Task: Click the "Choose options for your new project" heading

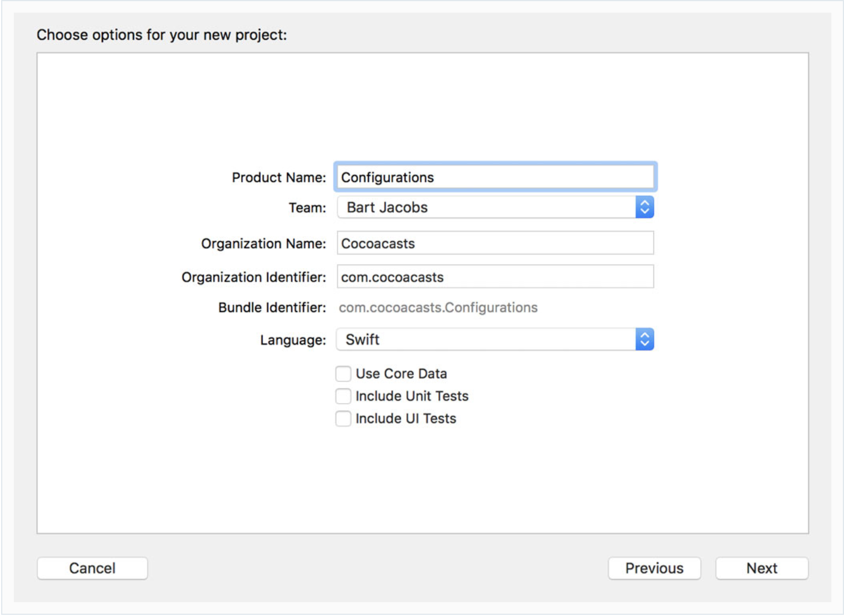Action: tap(162, 35)
